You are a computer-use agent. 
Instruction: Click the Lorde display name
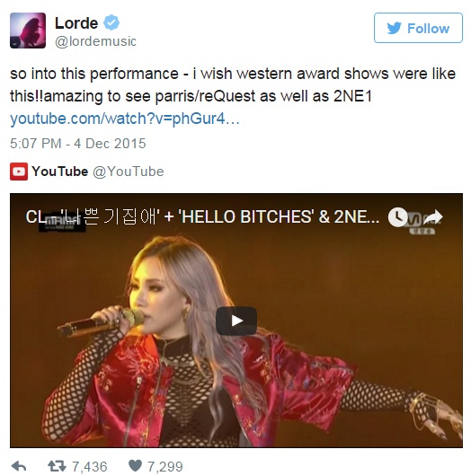pyautogui.click(x=76, y=23)
